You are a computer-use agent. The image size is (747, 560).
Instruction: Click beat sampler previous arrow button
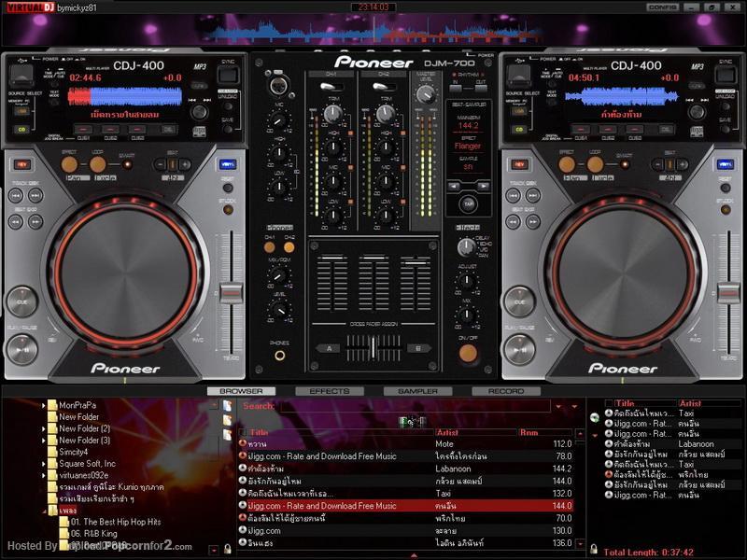point(455,186)
